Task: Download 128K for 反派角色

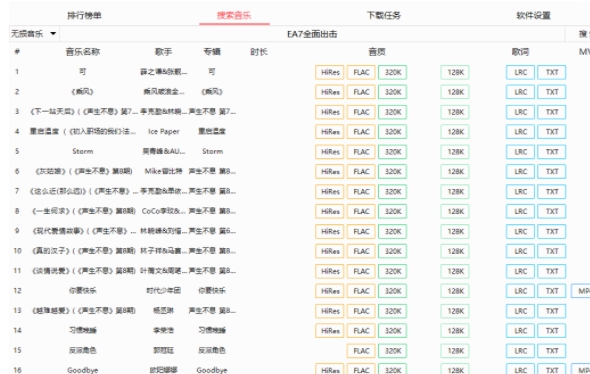Action: point(455,351)
